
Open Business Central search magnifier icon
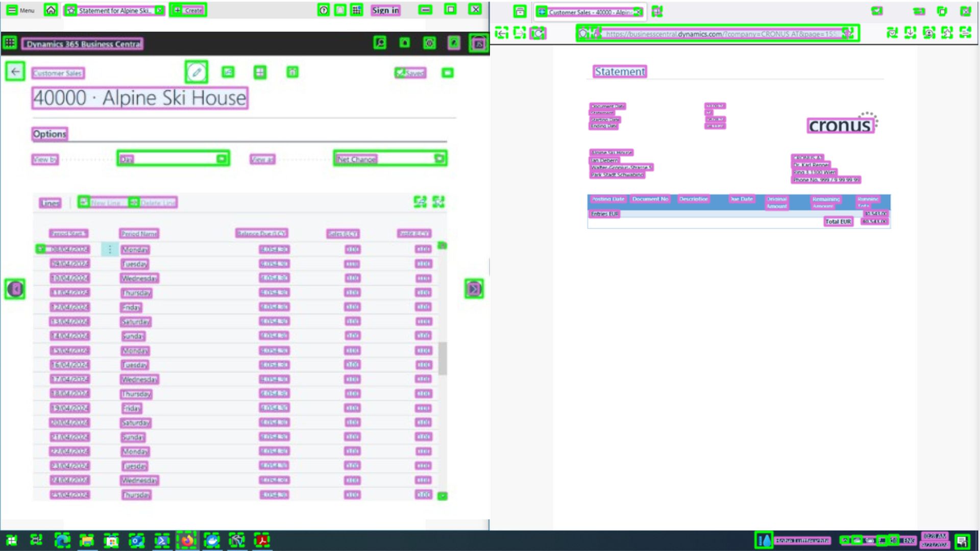click(380, 43)
